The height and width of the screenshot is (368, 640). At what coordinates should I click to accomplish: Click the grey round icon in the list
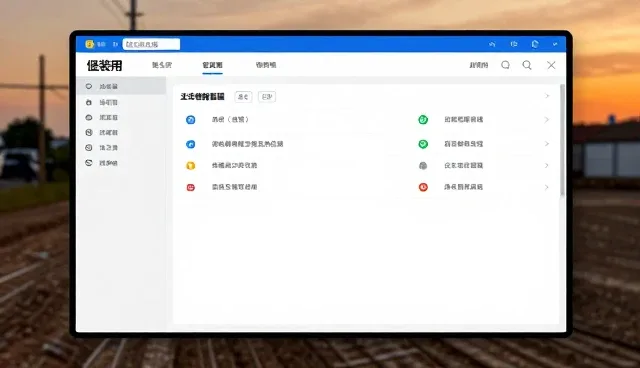(423, 166)
